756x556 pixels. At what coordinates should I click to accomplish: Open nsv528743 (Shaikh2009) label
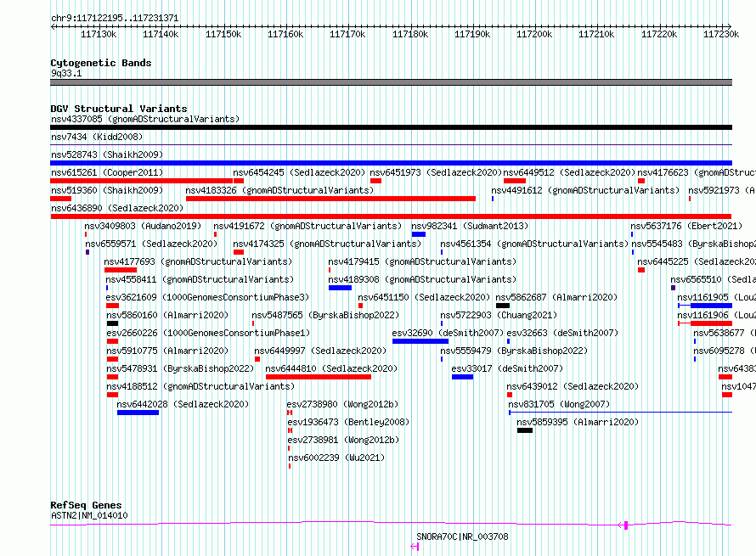click(x=107, y=154)
